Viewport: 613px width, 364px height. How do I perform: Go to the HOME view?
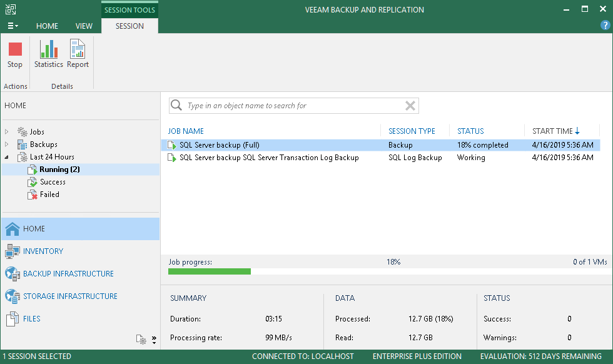pos(81,229)
